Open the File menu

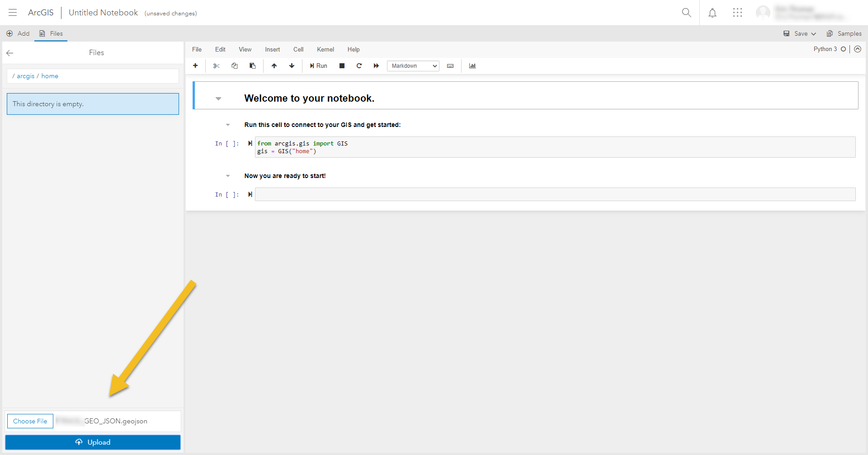[x=197, y=49]
